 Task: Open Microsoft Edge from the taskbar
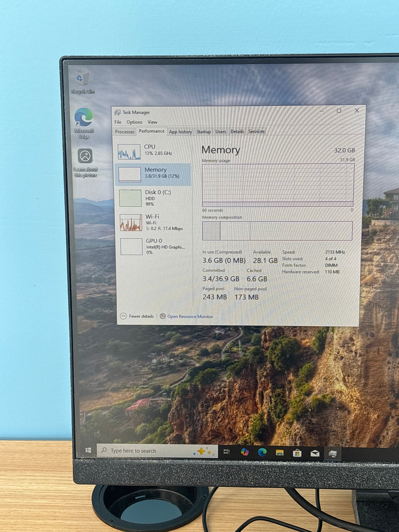point(262,452)
